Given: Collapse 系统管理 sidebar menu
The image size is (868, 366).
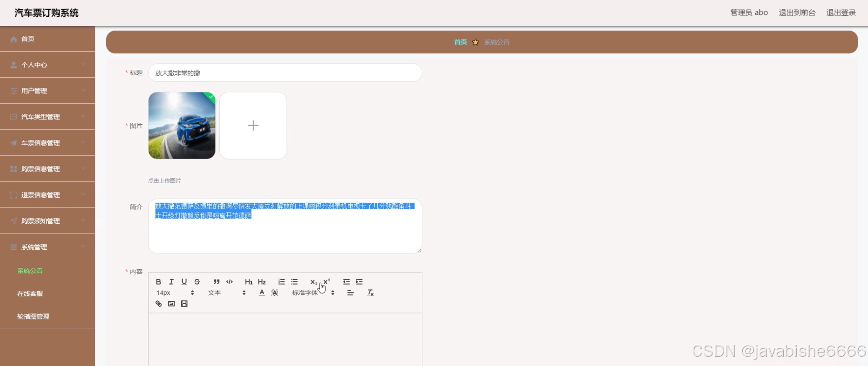Looking at the screenshot, I should coord(47,247).
